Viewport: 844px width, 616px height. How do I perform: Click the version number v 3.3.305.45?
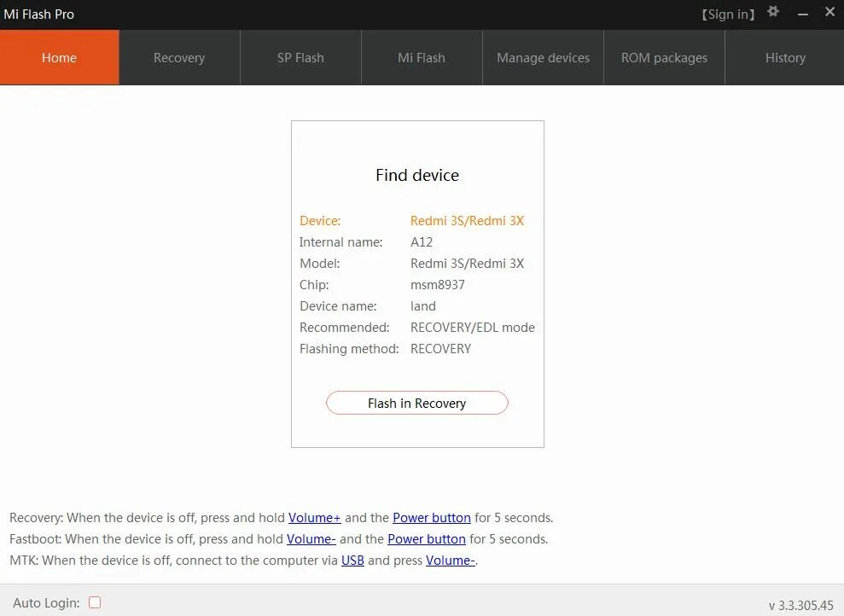pyautogui.click(x=801, y=605)
